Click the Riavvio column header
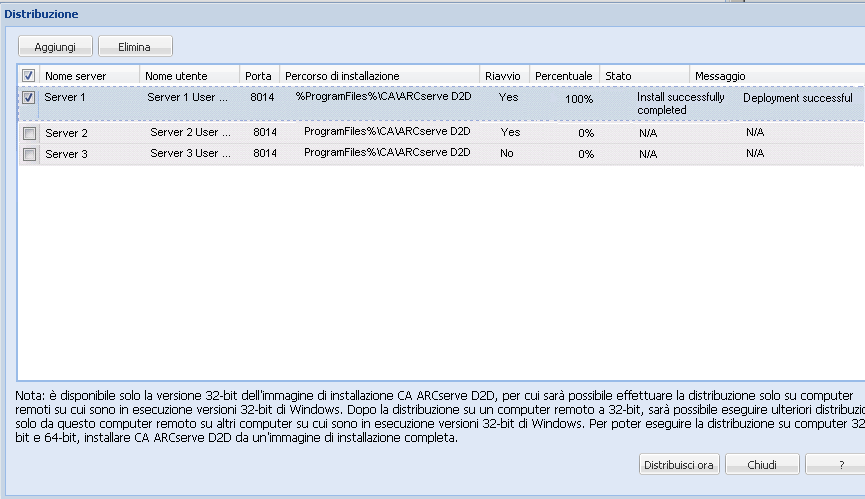This screenshot has width=865, height=499. [x=503, y=76]
